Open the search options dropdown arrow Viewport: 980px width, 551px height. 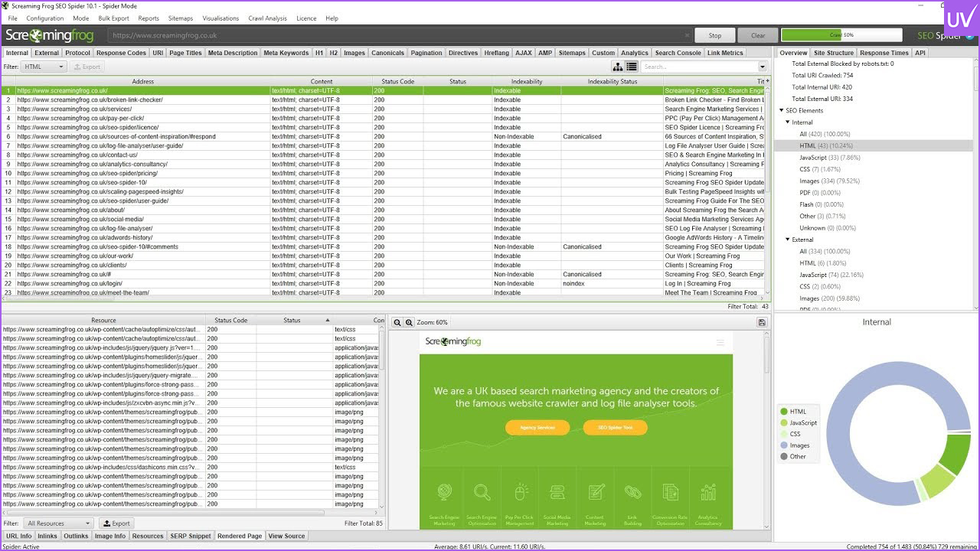tap(762, 67)
